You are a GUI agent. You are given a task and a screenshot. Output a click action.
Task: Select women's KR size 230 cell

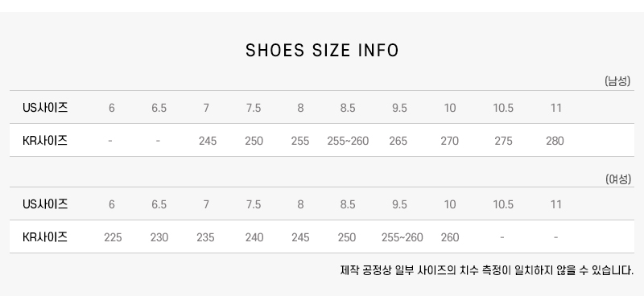pyautogui.click(x=159, y=237)
